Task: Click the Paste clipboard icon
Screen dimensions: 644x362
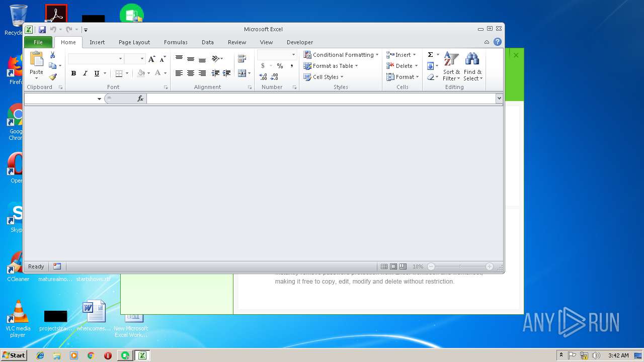Action: point(36,59)
